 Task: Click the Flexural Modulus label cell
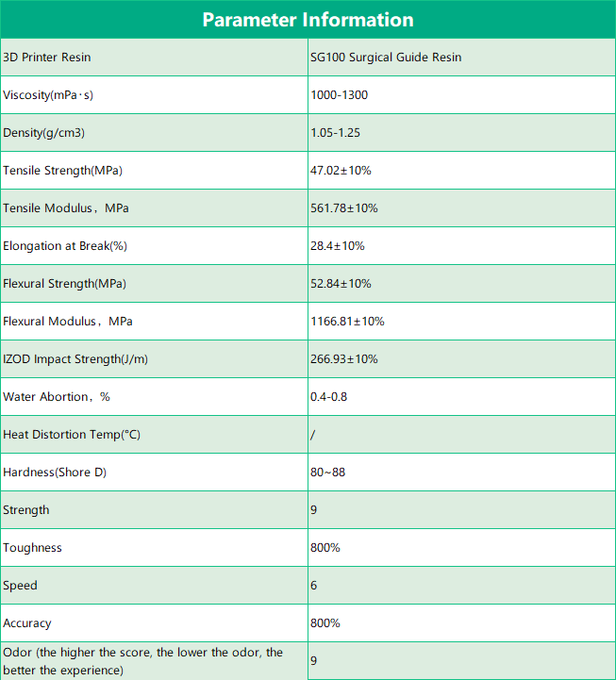coord(68,322)
